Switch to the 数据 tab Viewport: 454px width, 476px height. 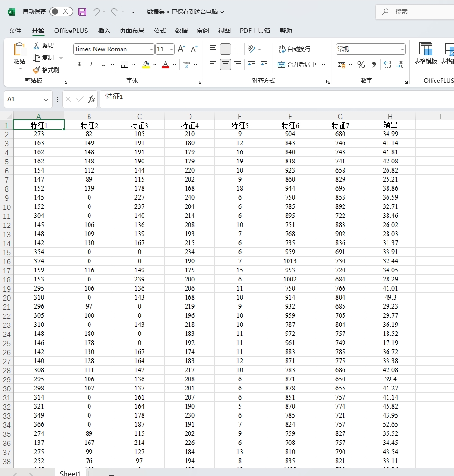[x=181, y=31]
